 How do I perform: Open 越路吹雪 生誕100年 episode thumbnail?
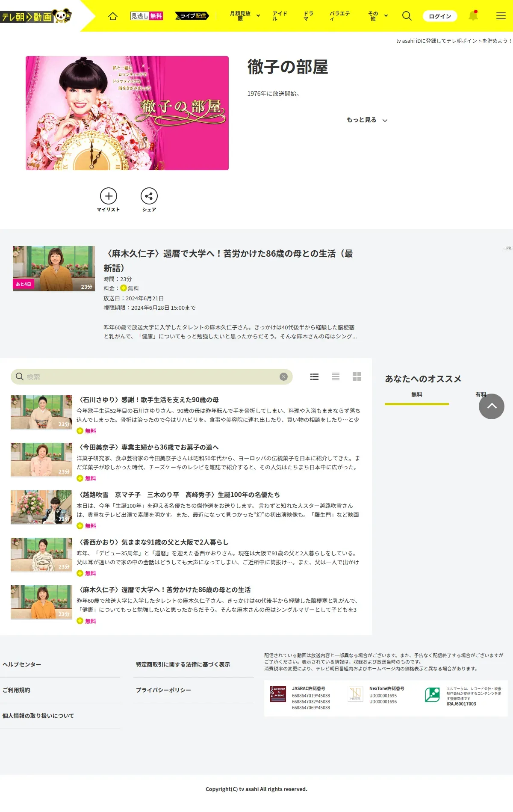[41, 507]
